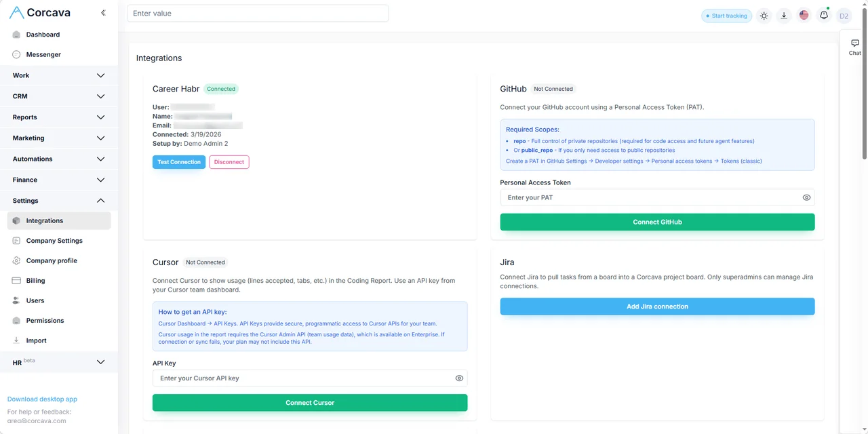Screen dimensions: 868x434
Task: Open language selector US flag
Action: coord(804,15)
